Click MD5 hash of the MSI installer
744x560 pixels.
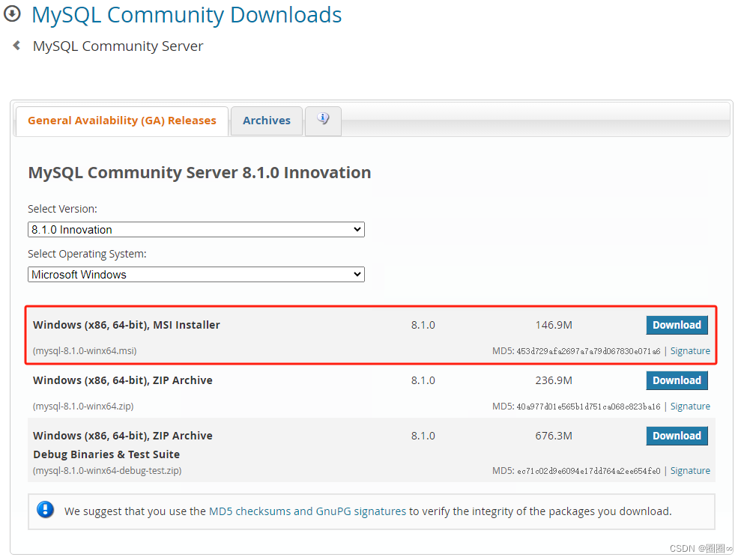pos(588,351)
